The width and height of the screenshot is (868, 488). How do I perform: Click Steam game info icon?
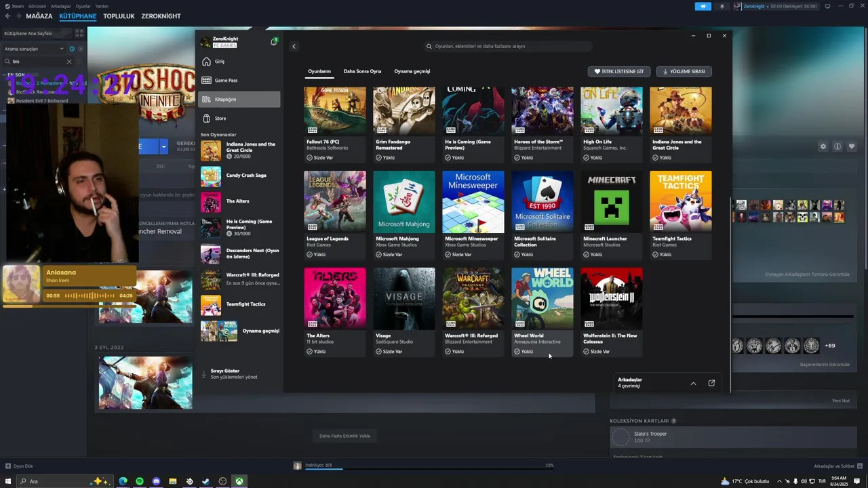(x=837, y=146)
